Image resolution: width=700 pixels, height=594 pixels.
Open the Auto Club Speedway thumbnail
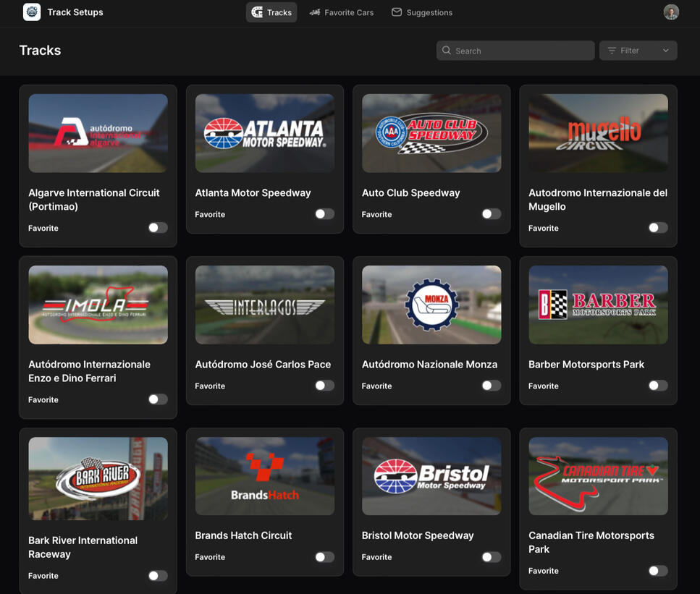431,133
